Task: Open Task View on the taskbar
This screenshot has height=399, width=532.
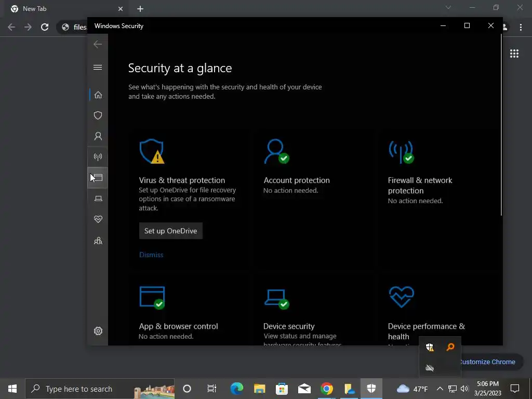Action: pyautogui.click(x=212, y=389)
